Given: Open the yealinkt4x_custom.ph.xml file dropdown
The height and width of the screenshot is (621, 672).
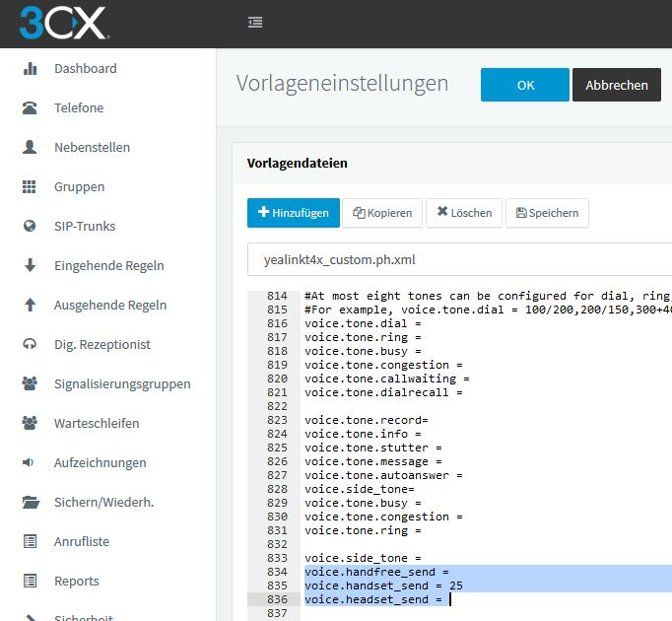Looking at the screenshot, I should pyautogui.click(x=458, y=259).
